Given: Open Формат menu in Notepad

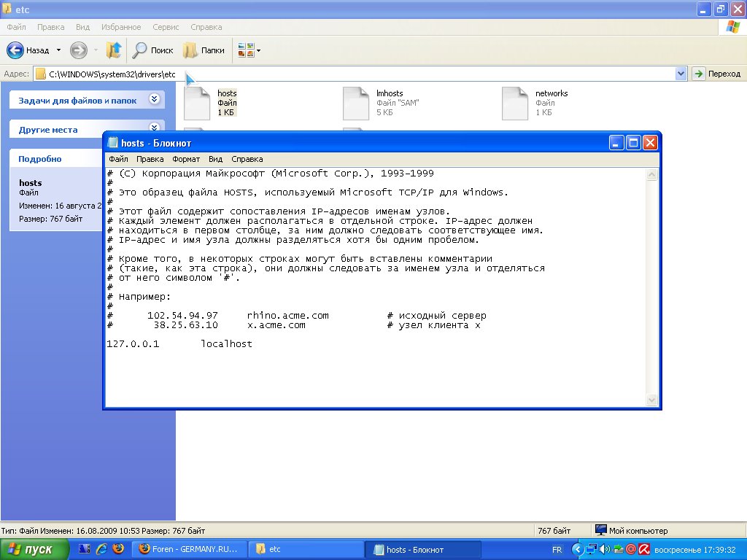Looking at the screenshot, I should [x=186, y=159].
